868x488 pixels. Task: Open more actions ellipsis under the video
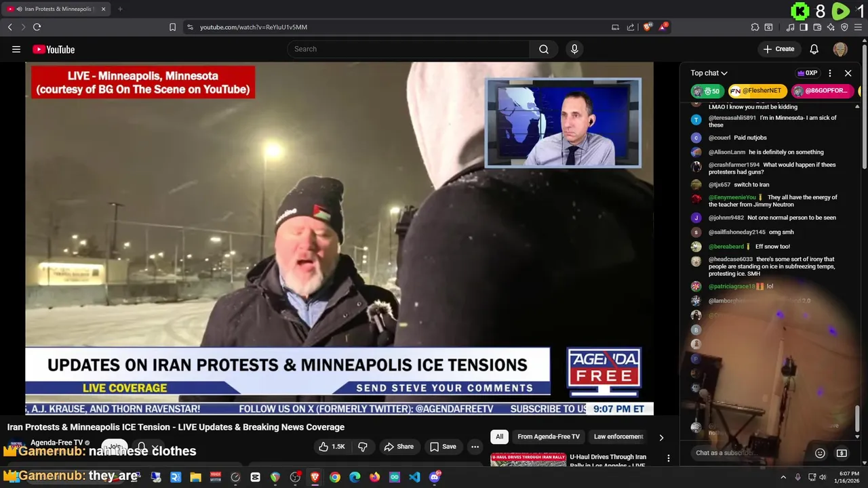pos(475,447)
